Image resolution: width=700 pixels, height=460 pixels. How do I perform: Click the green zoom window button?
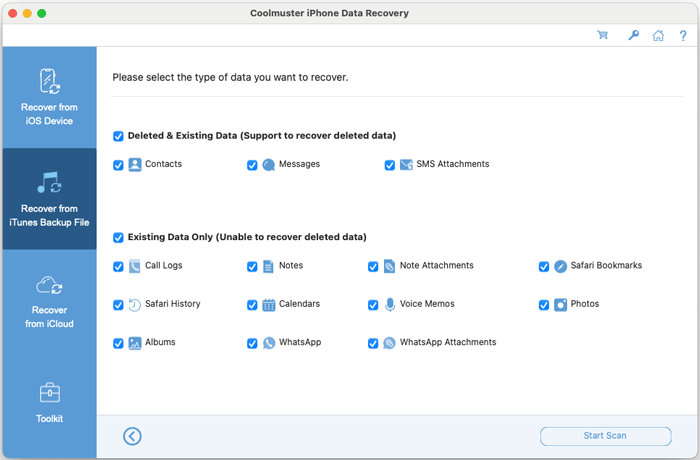[42, 13]
